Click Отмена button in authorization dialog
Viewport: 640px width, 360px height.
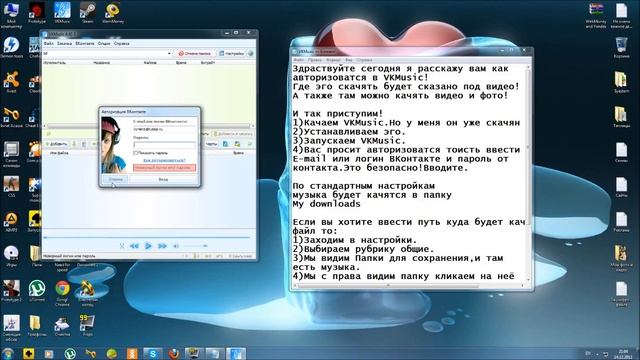(116, 179)
